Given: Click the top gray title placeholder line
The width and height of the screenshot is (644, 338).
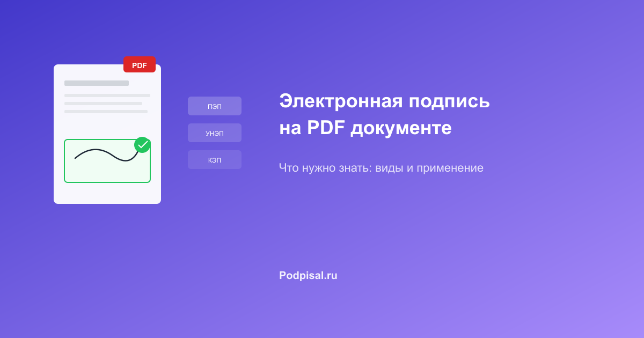Looking at the screenshot, I should click(96, 84).
